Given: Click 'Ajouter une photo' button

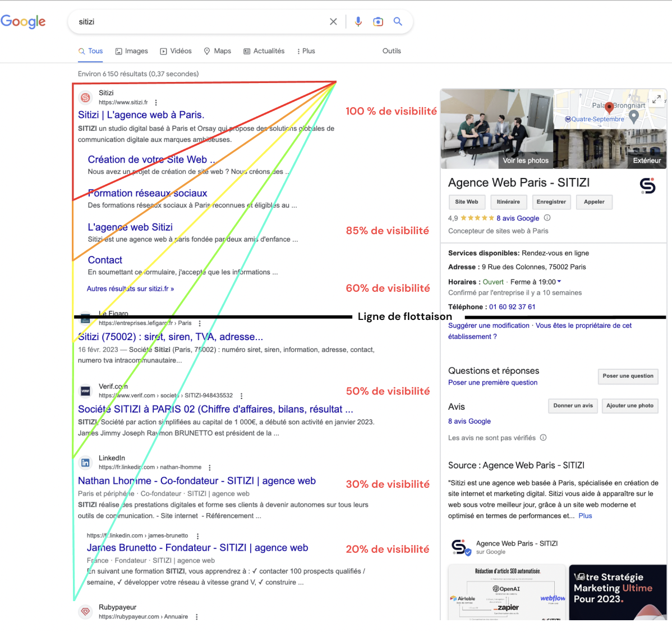Looking at the screenshot, I should coord(630,406).
